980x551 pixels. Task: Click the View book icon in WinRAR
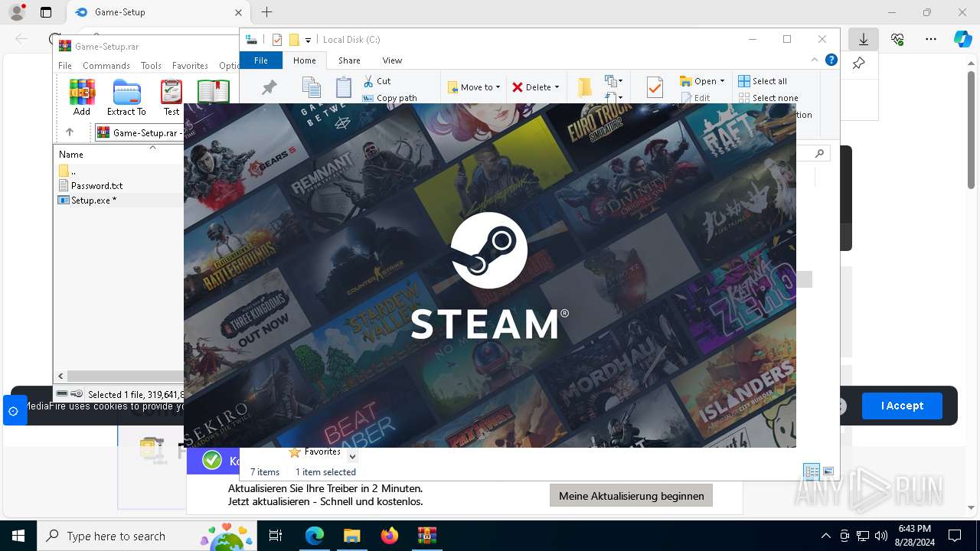tap(213, 92)
